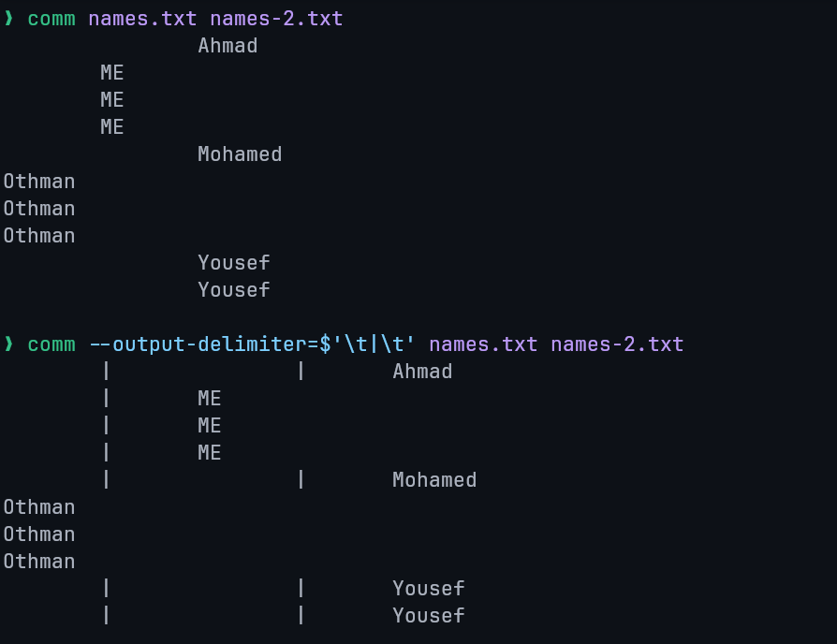Click 'Mohamed' in the pipe-delimited output

pyautogui.click(x=434, y=480)
